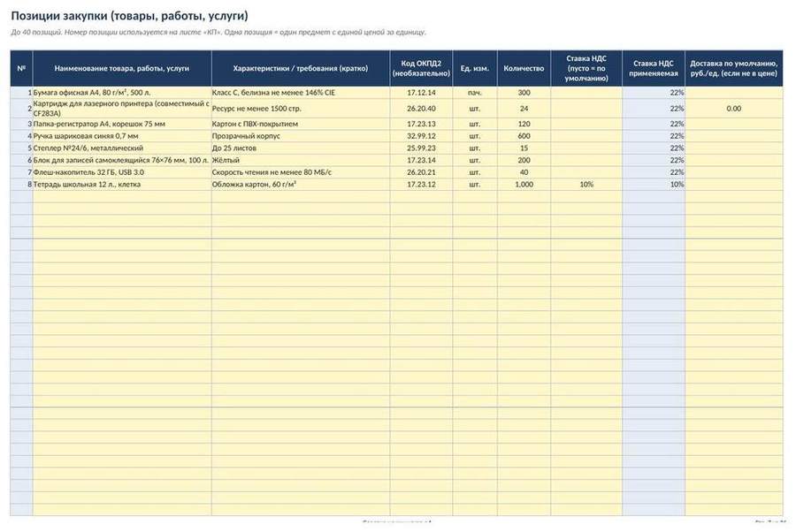
Task: Select 'Ресурс не менее 1500 стр.' cell
Action: click(x=301, y=109)
